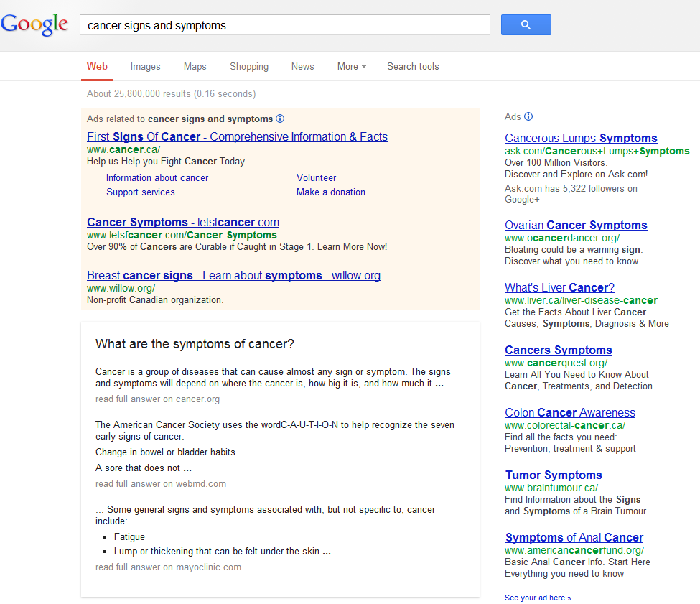The image size is (700, 604).
Task: Click 'Ask.com has 5,322 followers' text
Action: pos(571,194)
